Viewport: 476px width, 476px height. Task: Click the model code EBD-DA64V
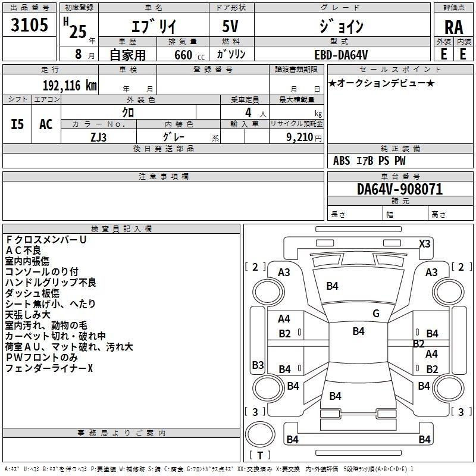coord(341,55)
